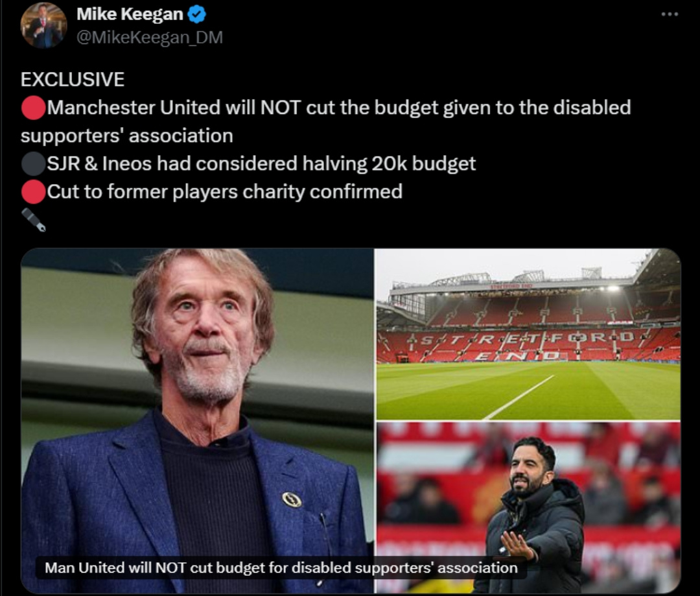Click the dark circle emoji before SJR
This screenshot has width=700, height=596.
tap(34, 163)
